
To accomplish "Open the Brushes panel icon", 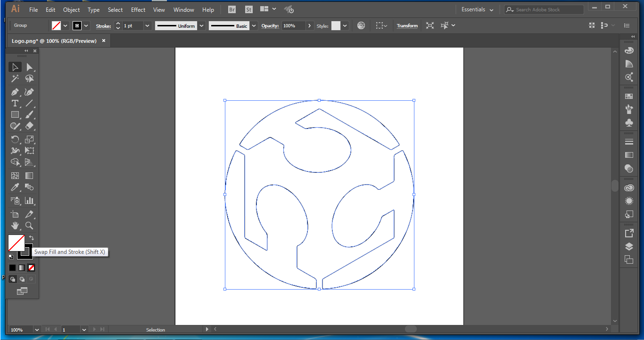I will [x=629, y=110].
